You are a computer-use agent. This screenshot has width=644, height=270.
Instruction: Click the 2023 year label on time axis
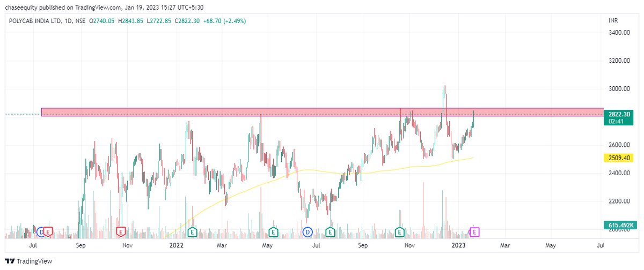click(x=458, y=245)
